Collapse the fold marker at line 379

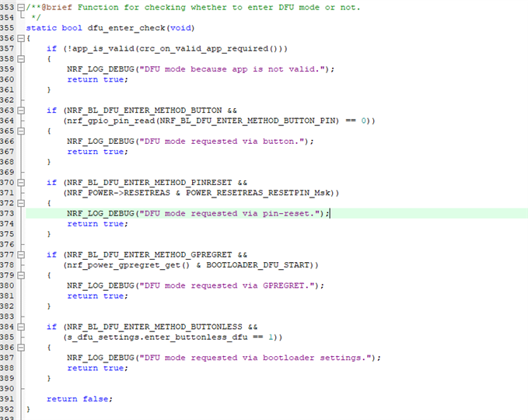tap(21, 275)
